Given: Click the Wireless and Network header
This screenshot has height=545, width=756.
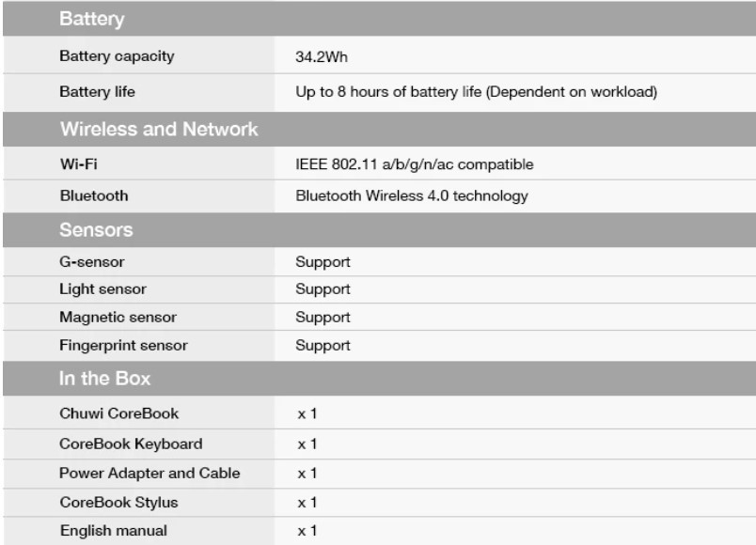Looking at the screenshot, I should coord(159,129).
